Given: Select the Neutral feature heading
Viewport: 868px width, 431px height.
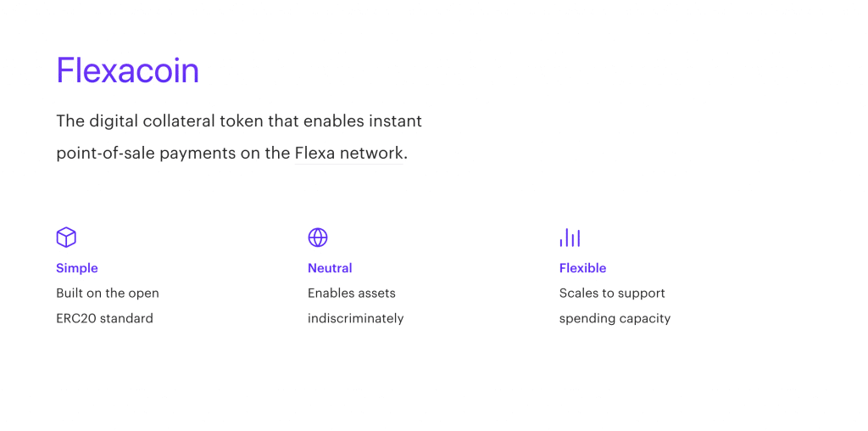Looking at the screenshot, I should click(330, 268).
